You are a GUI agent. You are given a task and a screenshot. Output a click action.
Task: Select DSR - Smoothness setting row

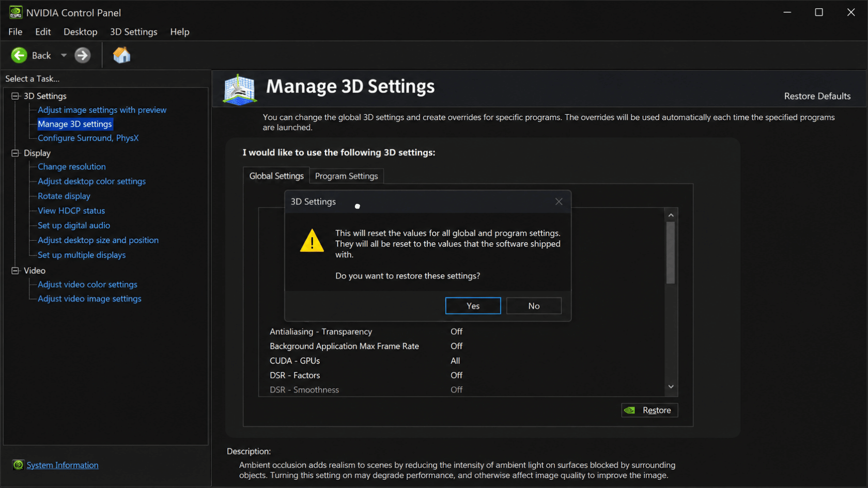pos(461,390)
